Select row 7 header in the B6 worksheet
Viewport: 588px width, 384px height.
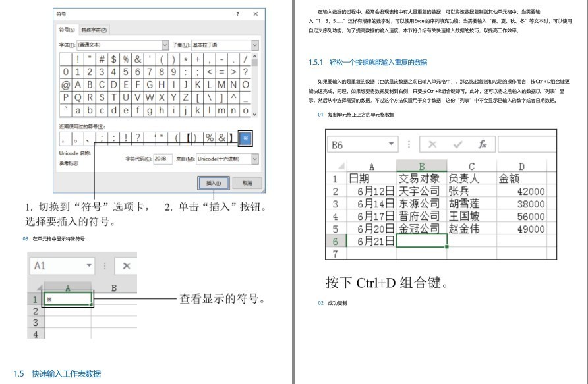(x=336, y=254)
